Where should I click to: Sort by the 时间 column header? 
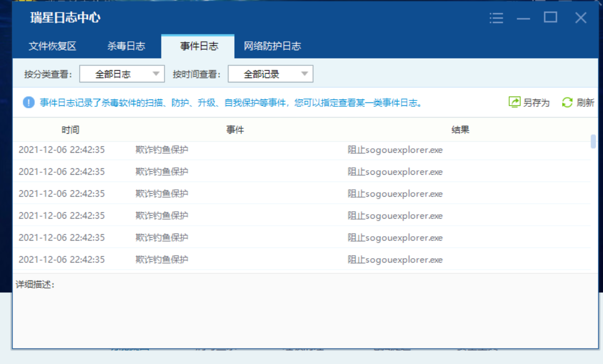pyautogui.click(x=70, y=130)
